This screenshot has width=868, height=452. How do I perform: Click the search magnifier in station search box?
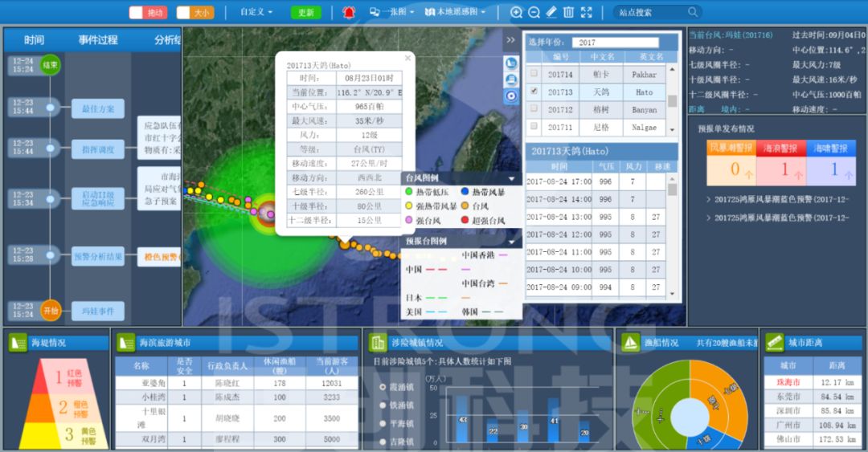point(693,12)
